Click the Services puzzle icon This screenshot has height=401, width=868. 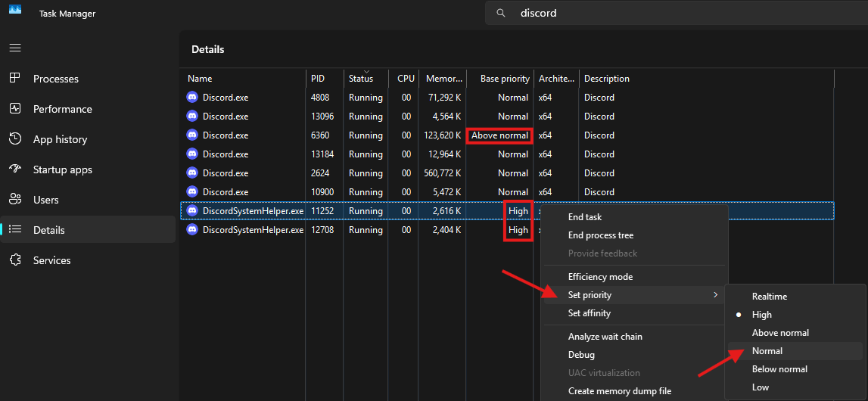[15, 260]
